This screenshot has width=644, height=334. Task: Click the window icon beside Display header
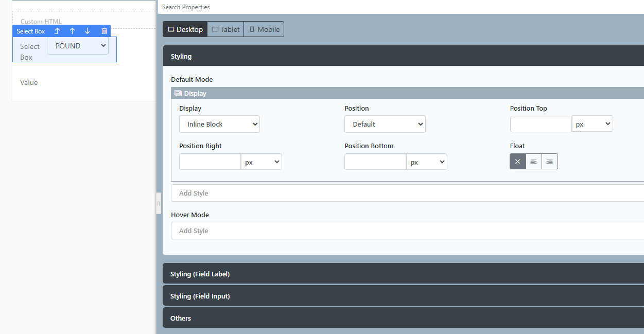[x=178, y=93]
